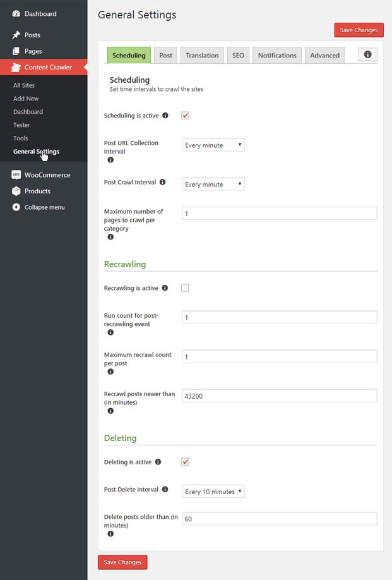Click the top Save Changes button
The height and width of the screenshot is (580, 392).
359,30
